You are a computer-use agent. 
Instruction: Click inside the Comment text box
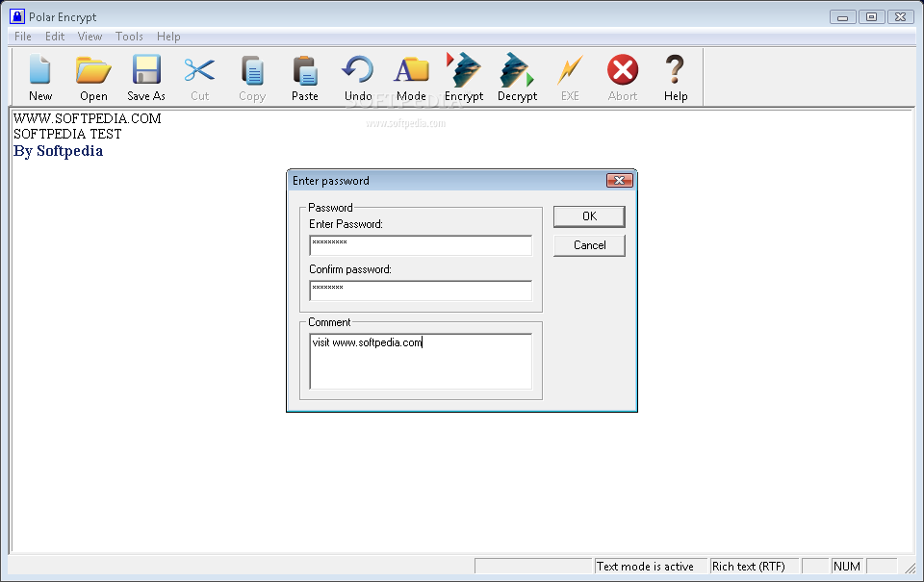point(421,361)
